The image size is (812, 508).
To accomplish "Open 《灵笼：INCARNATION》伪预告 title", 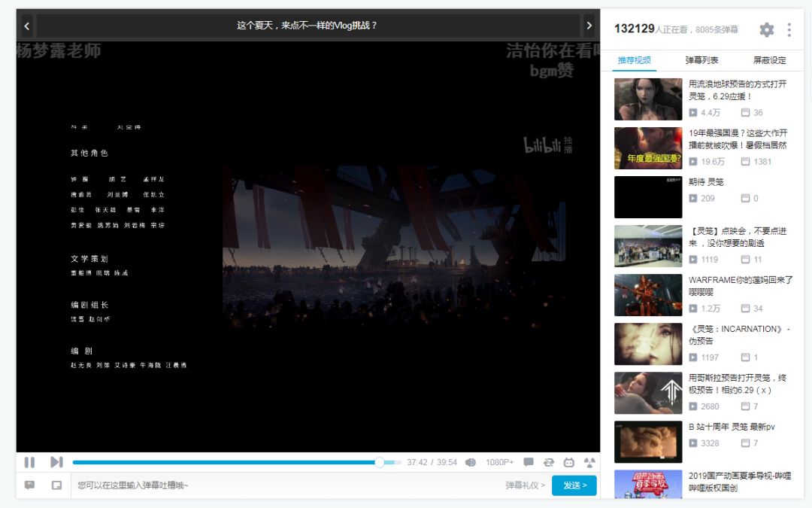I will 740,335.
